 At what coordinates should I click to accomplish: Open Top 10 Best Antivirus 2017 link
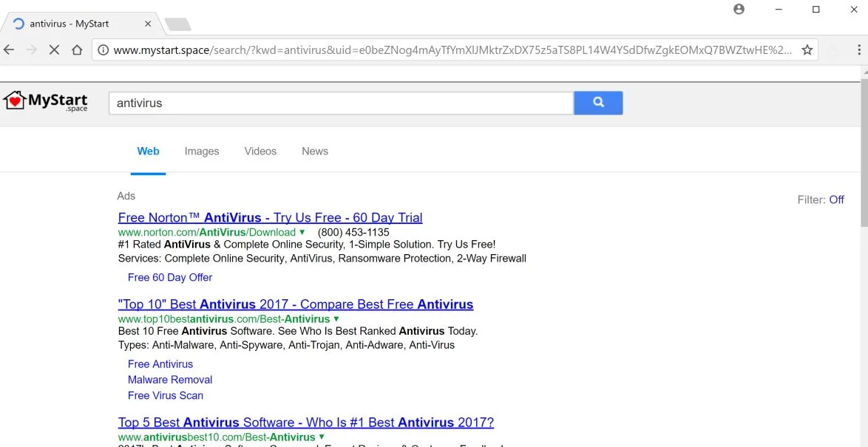pyautogui.click(x=296, y=304)
